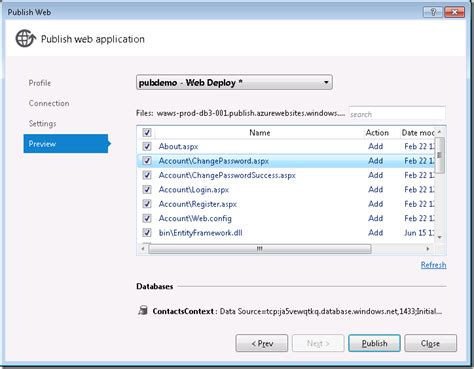The height and width of the screenshot is (369, 474).
Task: Click the help question mark button
Action: [433, 12]
